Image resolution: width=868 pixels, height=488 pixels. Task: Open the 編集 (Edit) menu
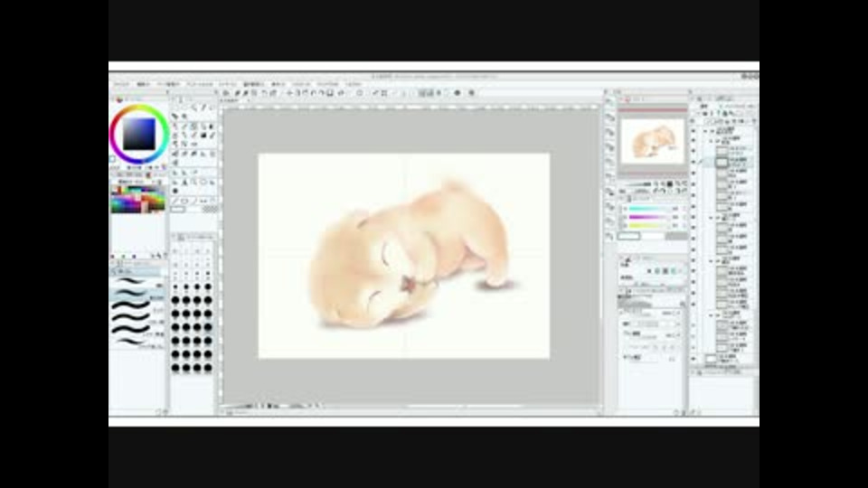tap(143, 84)
